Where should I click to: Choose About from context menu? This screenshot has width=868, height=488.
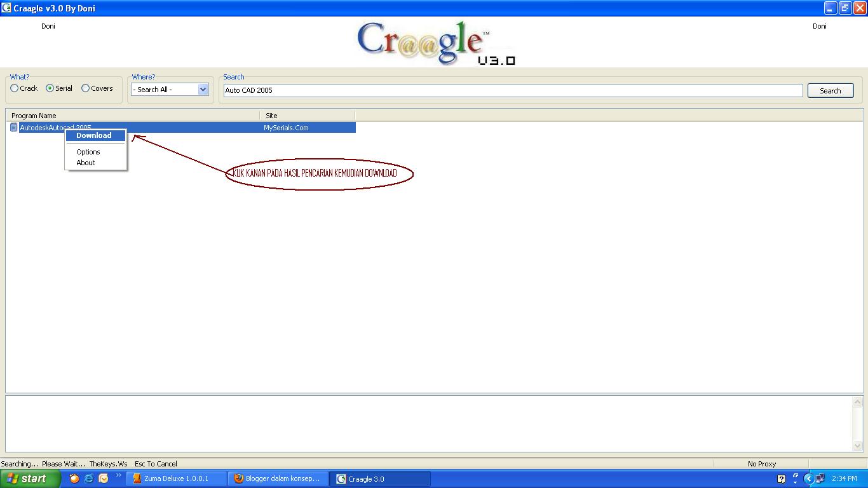coord(95,163)
